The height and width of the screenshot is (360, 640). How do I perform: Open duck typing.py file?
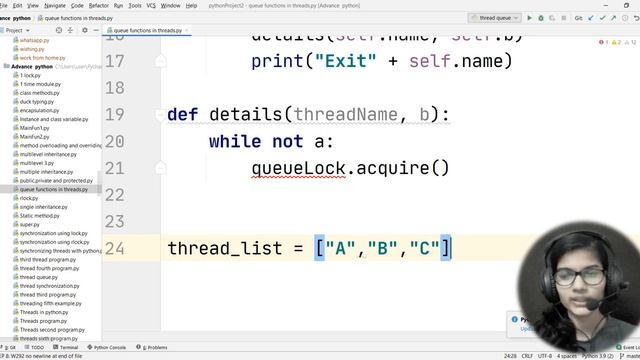pos(33,102)
